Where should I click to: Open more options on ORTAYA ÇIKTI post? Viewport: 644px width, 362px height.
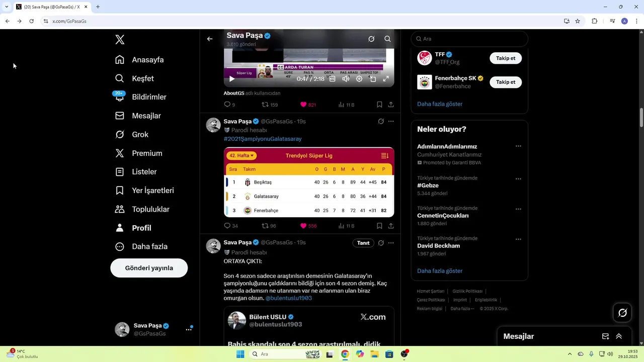(391, 243)
